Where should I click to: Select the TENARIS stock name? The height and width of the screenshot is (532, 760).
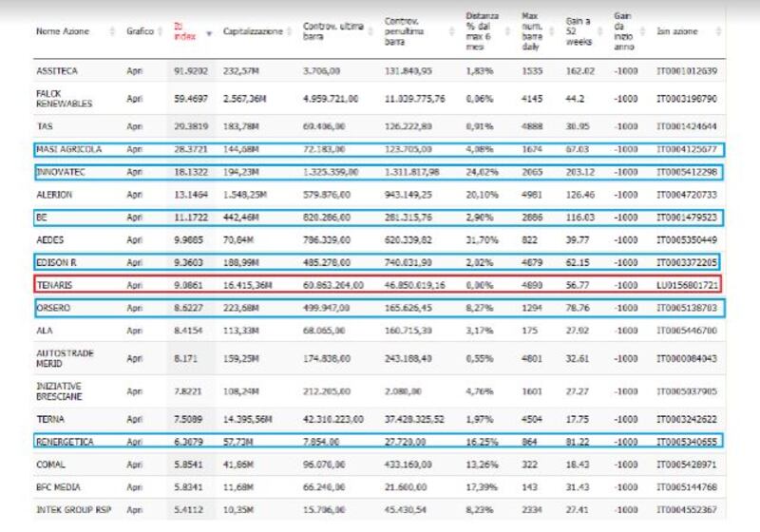54,285
